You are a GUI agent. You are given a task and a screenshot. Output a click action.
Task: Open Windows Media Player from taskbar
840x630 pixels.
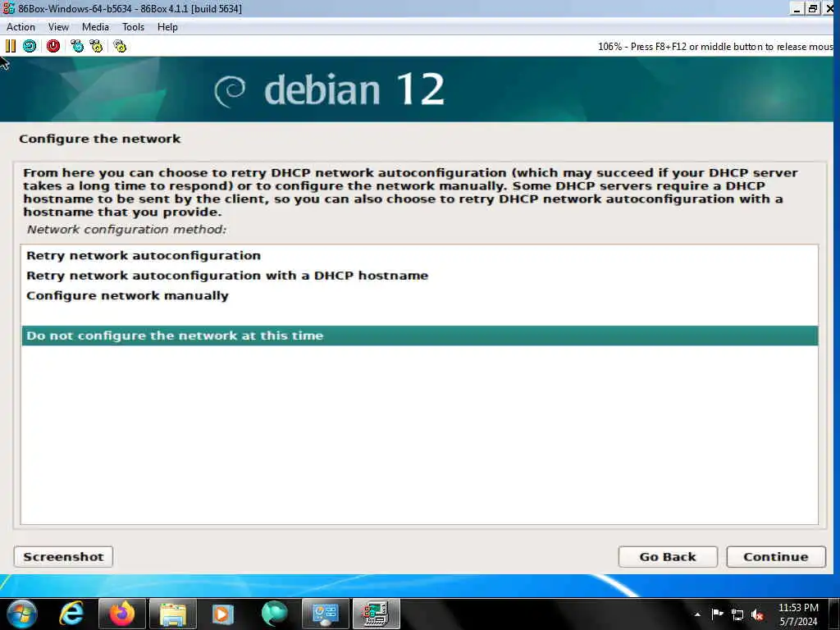coord(223,614)
